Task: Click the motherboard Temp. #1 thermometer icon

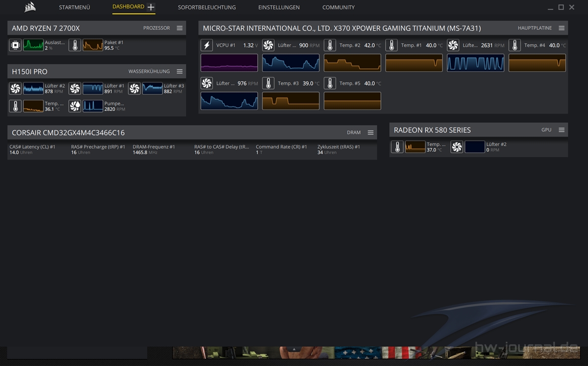Action: (x=392, y=45)
